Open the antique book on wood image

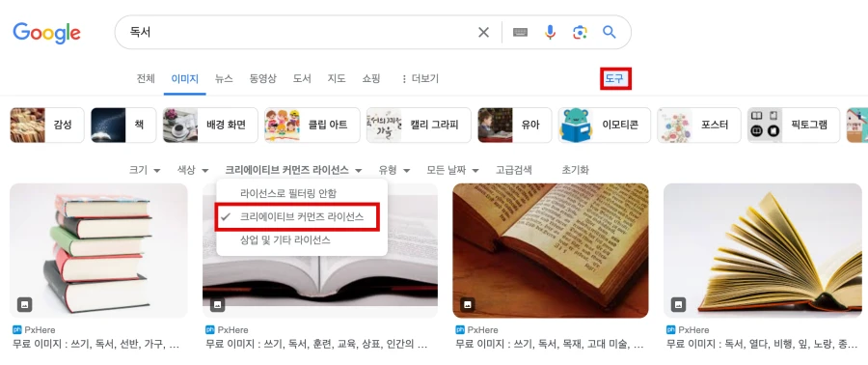click(x=551, y=250)
